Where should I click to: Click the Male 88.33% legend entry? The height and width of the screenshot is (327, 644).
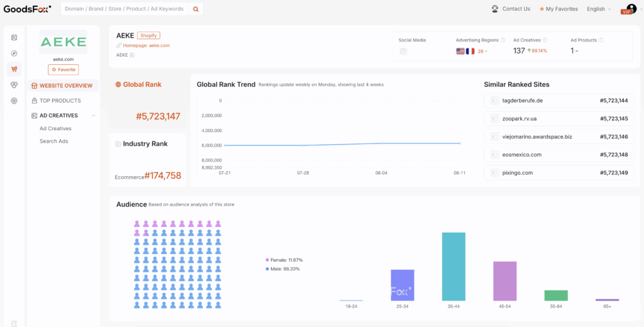pyautogui.click(x=282, y=269)
